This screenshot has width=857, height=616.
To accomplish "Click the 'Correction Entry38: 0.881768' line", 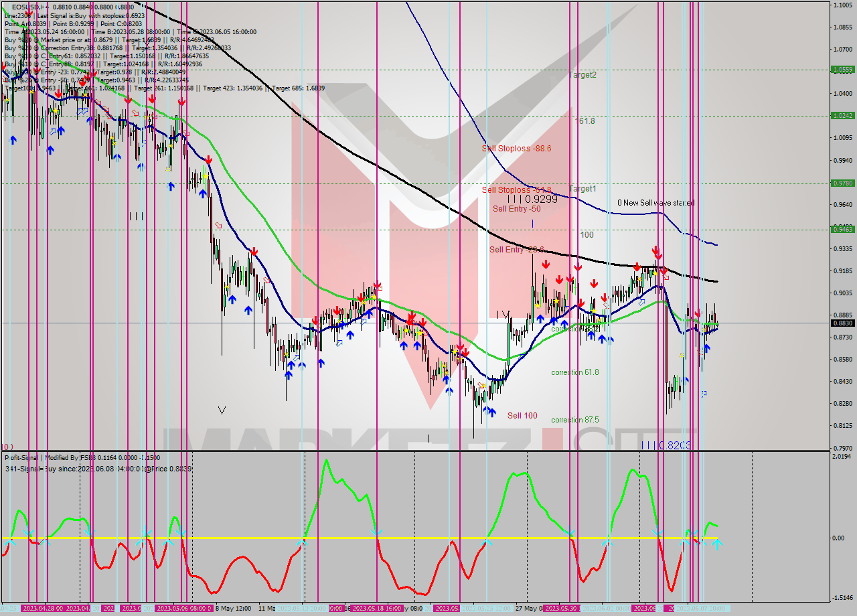I will (118, 48).
